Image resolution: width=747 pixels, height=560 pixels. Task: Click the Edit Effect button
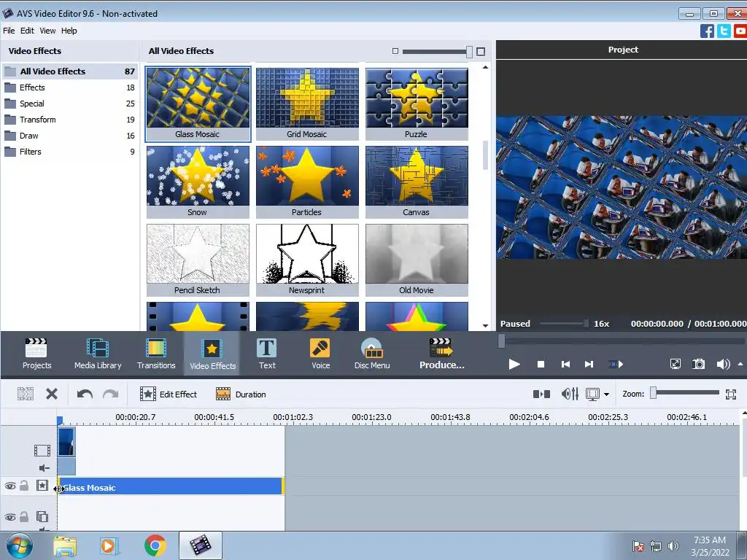(x=169, y=394)
